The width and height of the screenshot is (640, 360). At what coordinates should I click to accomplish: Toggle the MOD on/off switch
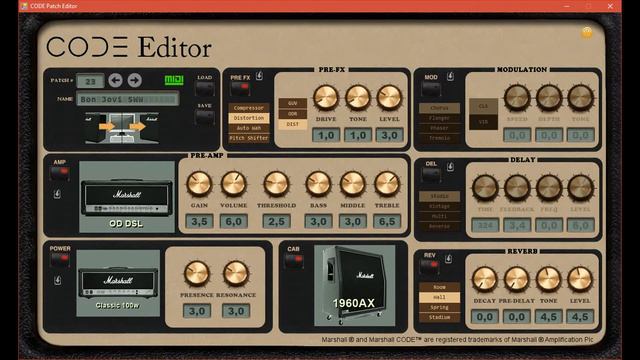point(431,89)
